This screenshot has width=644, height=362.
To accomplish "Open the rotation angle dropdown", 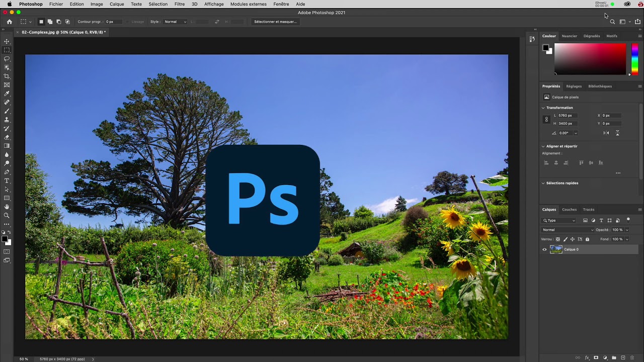I will pyautogui.click(x=576, y=133).
